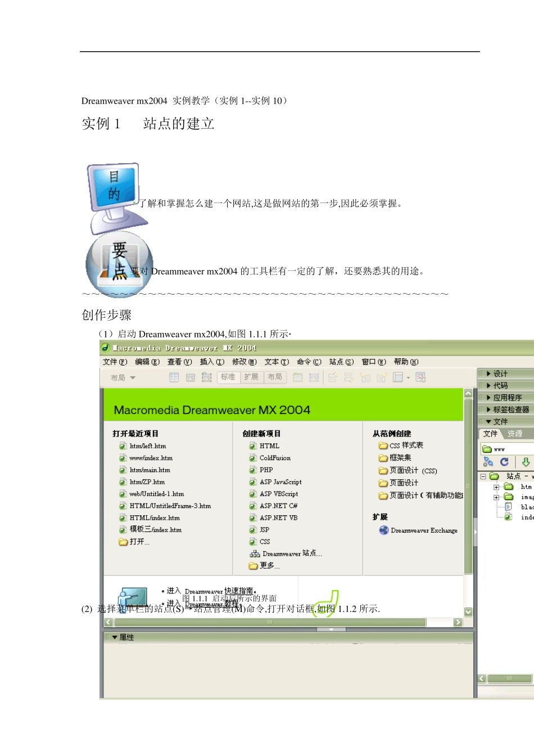Click Insert Row Below icon

pos(349,377)
